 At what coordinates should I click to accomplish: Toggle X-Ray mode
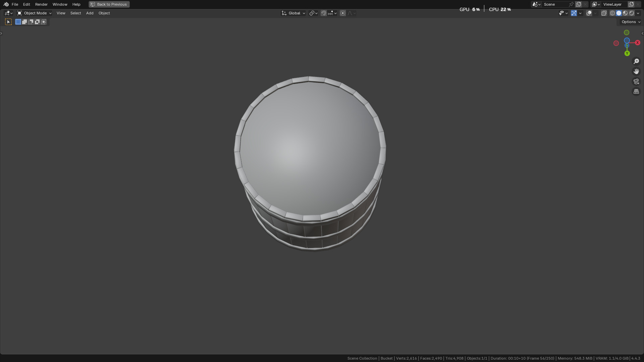pyautogui.click(x=604, y=13)
